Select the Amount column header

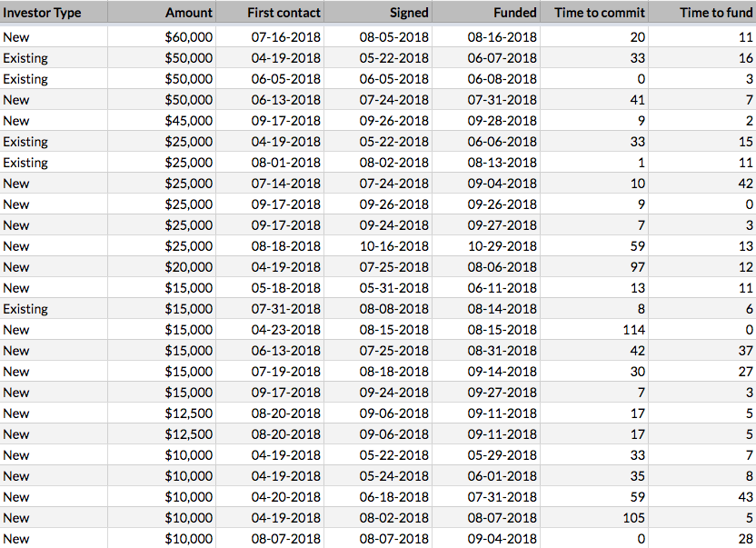click(189, 13)
